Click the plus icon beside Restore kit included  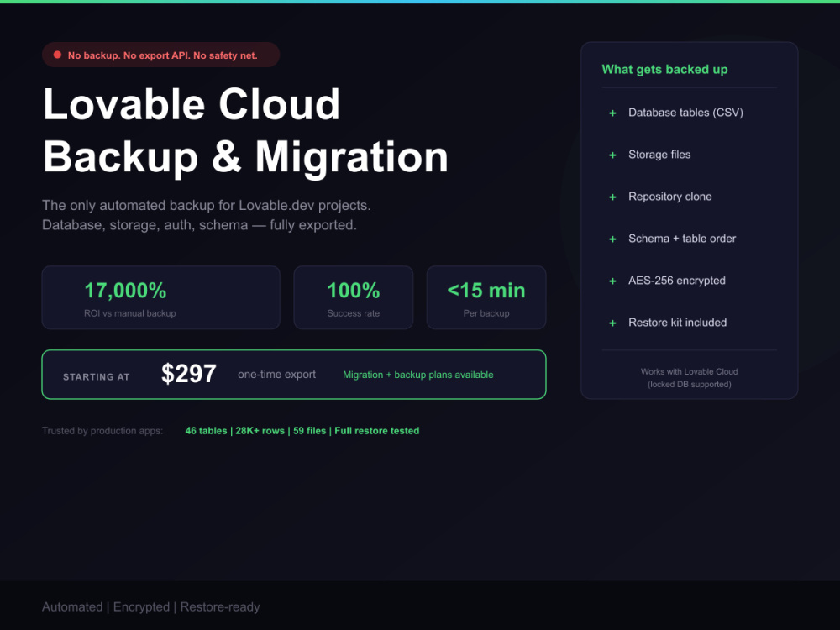click(x=612, y=323)
